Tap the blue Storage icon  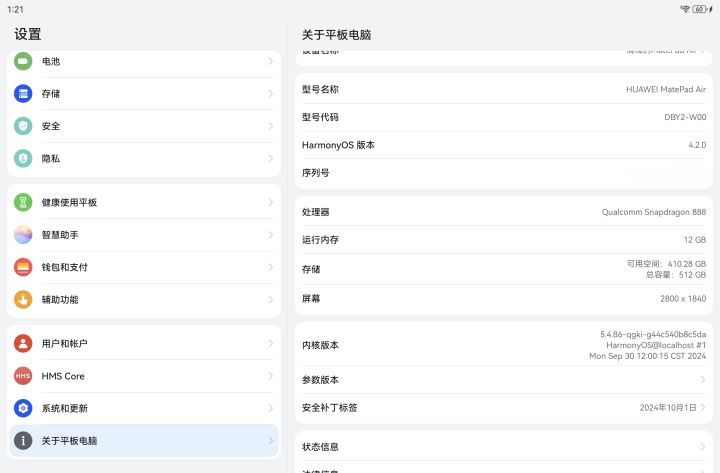coord(23,94)
